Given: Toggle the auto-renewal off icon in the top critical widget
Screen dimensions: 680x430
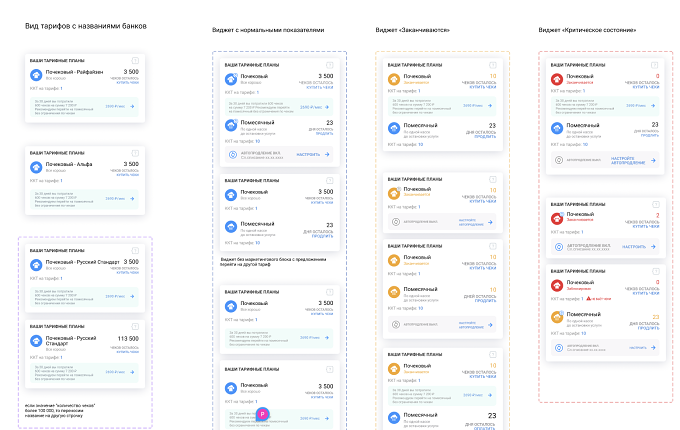Looking at the screenshot, I should (559, 160).
